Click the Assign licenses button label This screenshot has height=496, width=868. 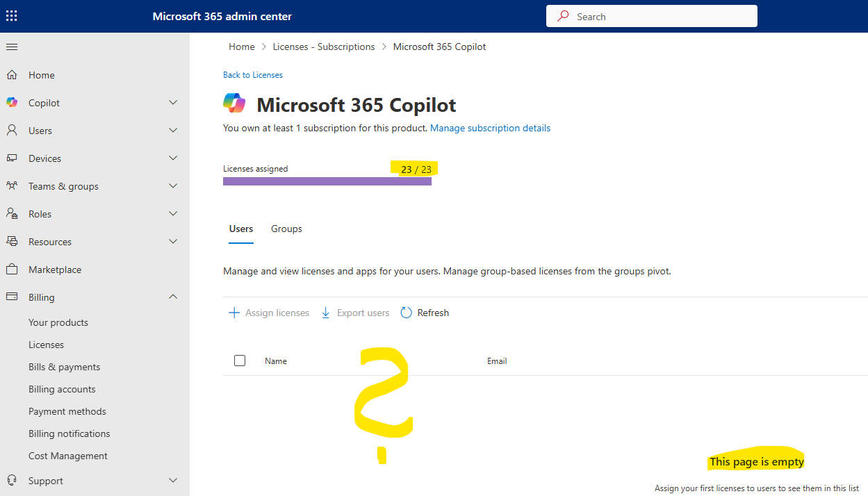click(x=277, y=313)
